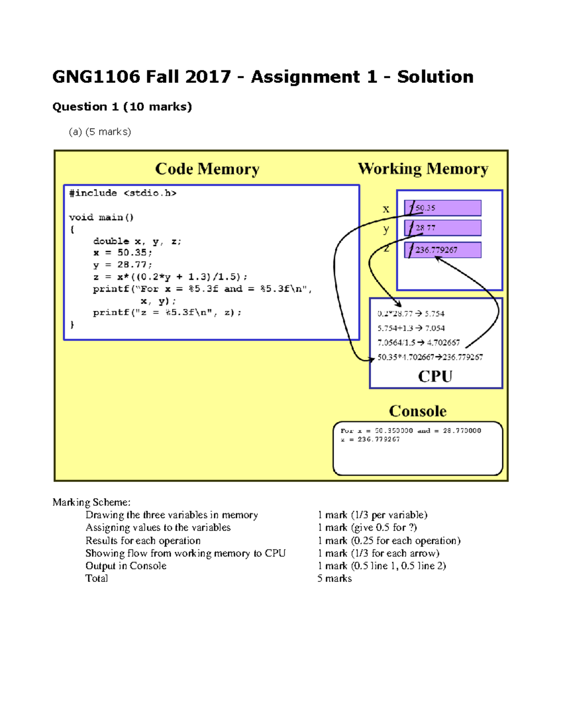The image size is (563, 728).
Task: Click the 'Working Memory' heading
Action: click(423, 169)
